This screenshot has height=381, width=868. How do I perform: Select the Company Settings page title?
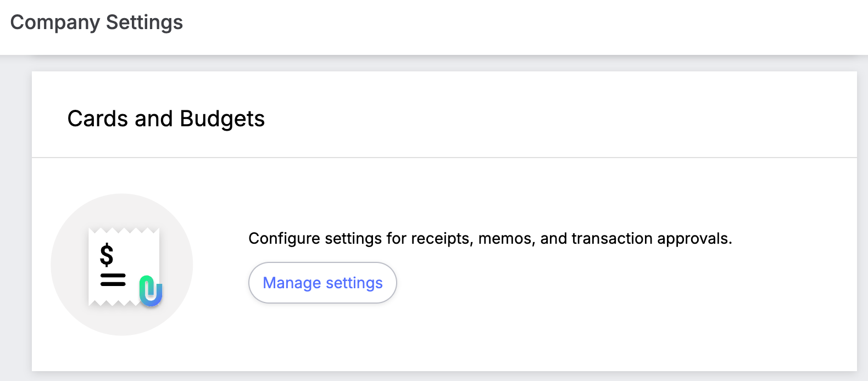tap(97, 23)
